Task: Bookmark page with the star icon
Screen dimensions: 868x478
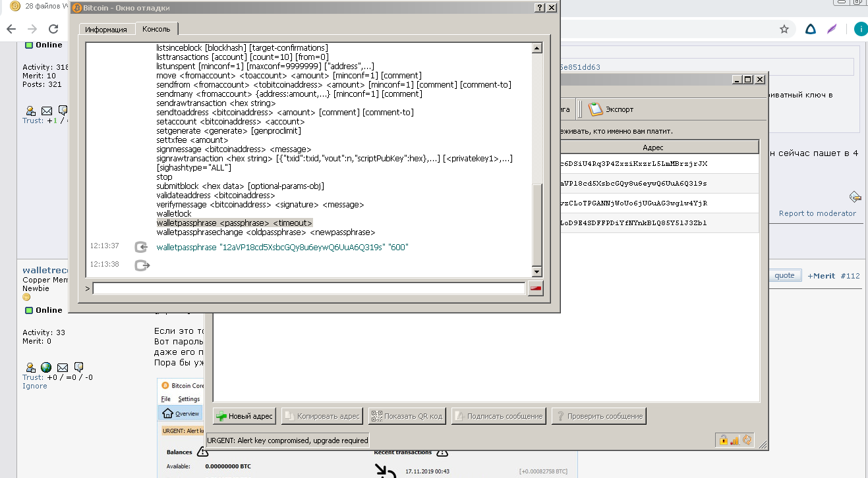Action: pos(784,29)
